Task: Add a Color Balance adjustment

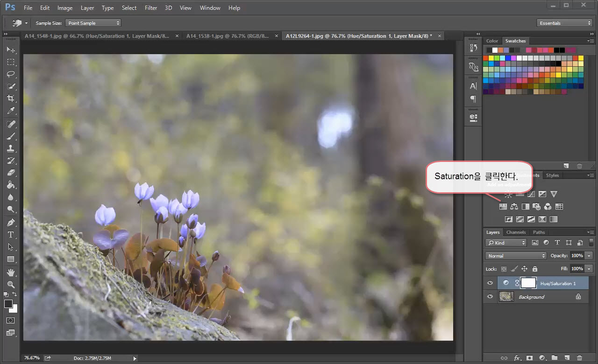Action: [x=514, y=206]
